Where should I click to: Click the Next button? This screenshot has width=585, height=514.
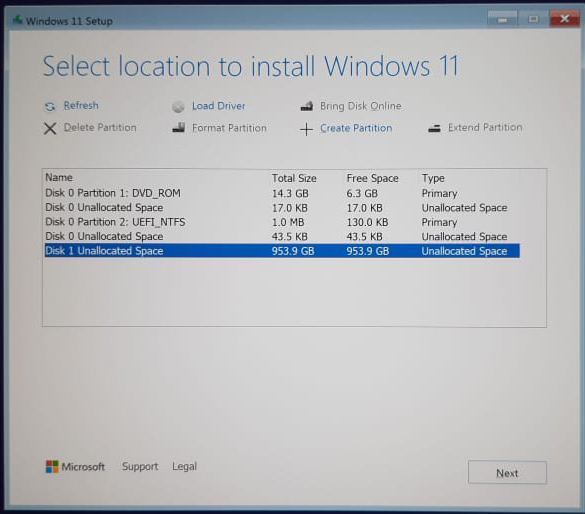click(x=507, y=473)
